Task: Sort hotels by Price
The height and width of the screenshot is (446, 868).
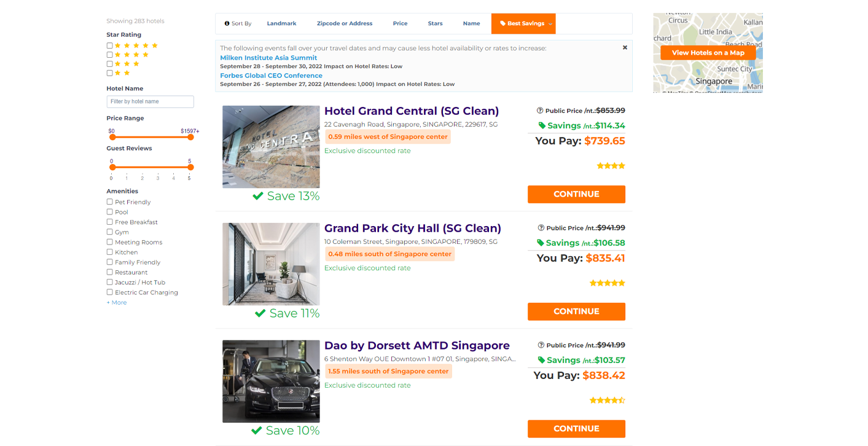Action: tap(400, 23)
